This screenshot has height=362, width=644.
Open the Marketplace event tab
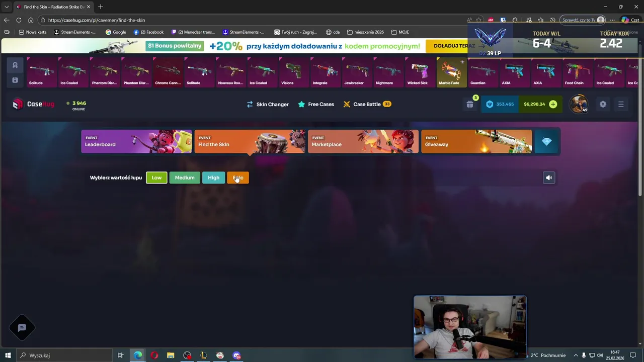pyautogui.click(x=363, y=142)
